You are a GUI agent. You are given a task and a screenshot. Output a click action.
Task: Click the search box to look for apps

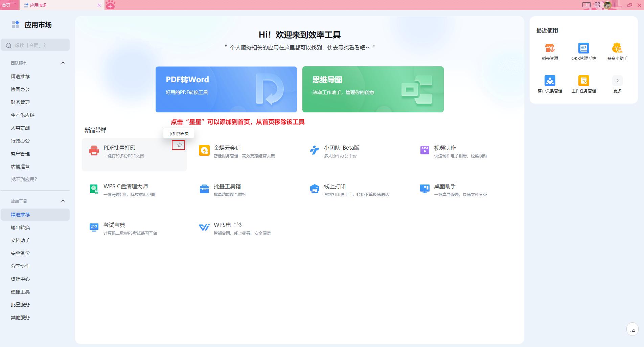coord(35,45)
